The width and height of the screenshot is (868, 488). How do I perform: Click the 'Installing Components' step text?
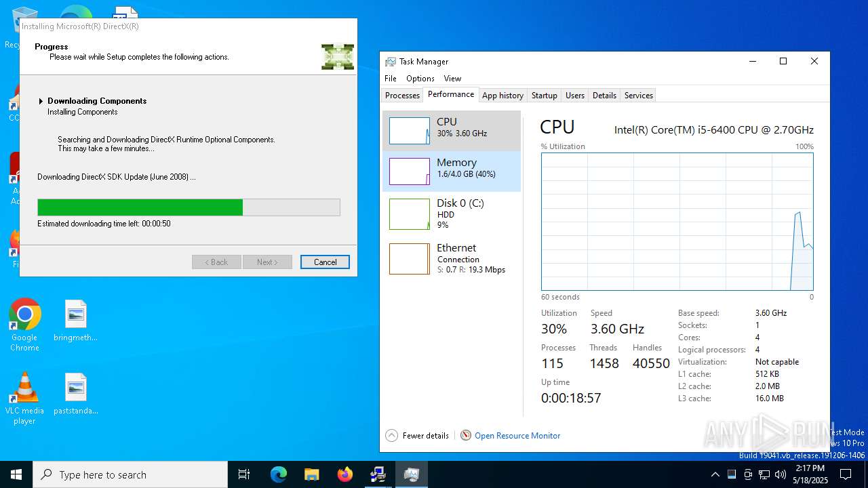click(x=83, y=112)
